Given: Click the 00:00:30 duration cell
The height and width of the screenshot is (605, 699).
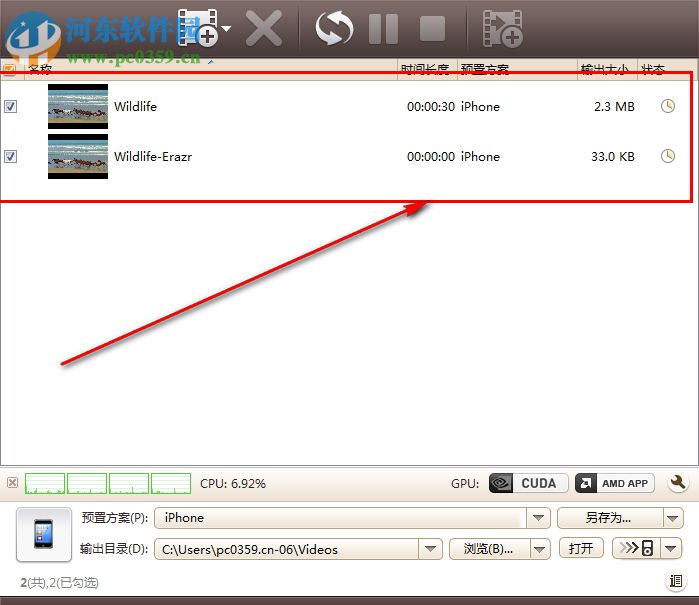Looking at the screenshot, I should [431, 107].
